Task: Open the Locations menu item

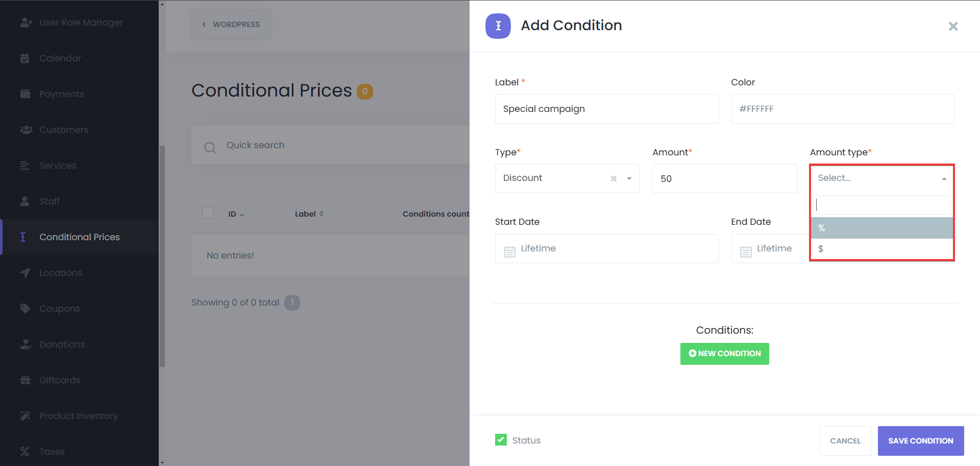Action: (x=60, y=273)
